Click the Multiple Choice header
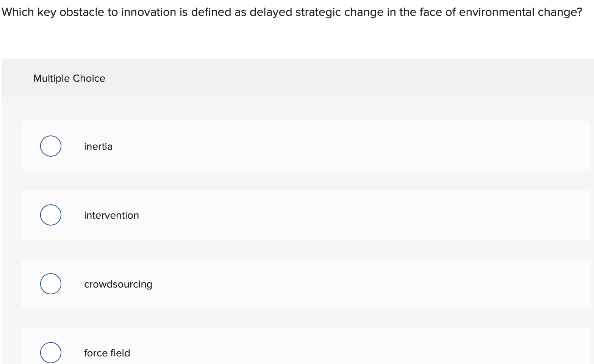Image resolution: width=594 pixels, height=364 pixels. (x=69, y=78)
